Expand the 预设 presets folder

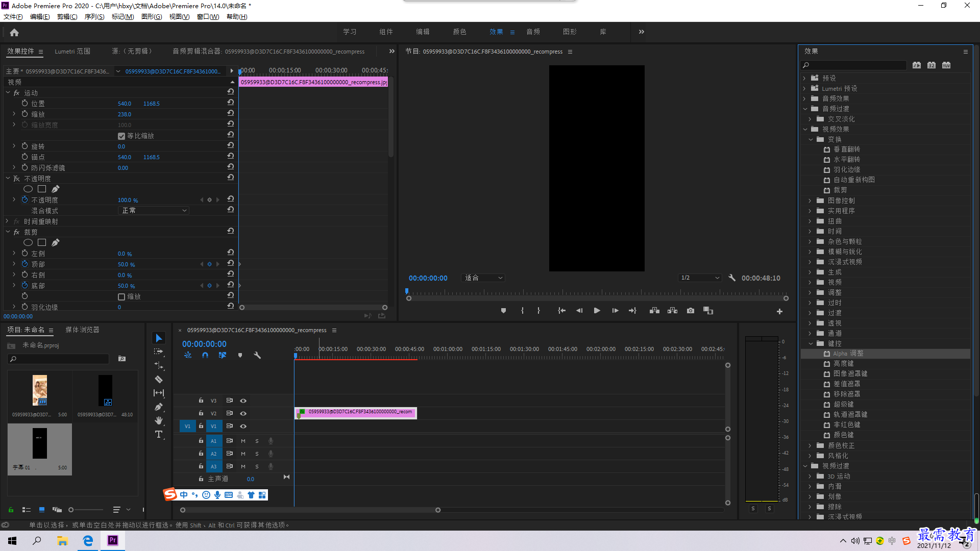pyautogui.click(x=805, y=78)
